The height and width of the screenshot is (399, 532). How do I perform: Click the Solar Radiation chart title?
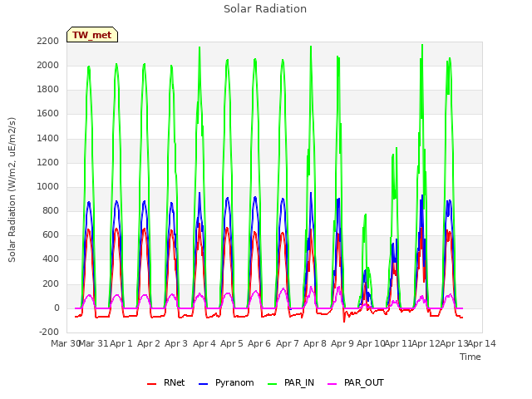265,9
